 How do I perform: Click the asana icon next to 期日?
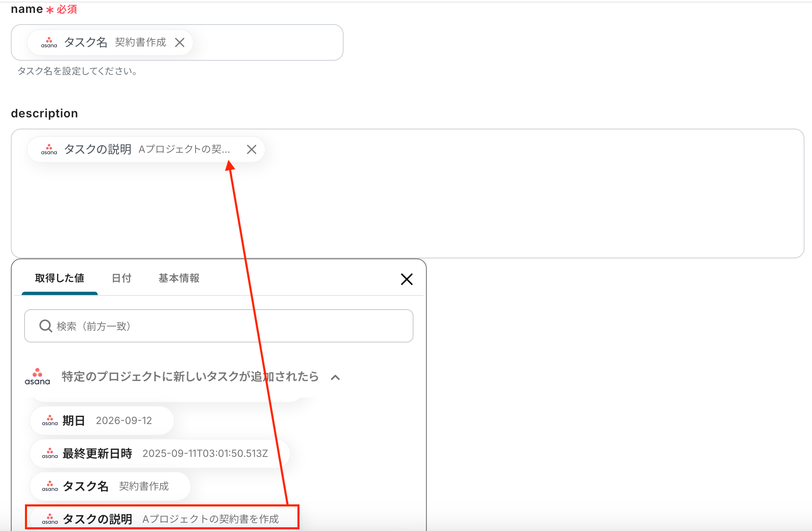pos(50,421)
